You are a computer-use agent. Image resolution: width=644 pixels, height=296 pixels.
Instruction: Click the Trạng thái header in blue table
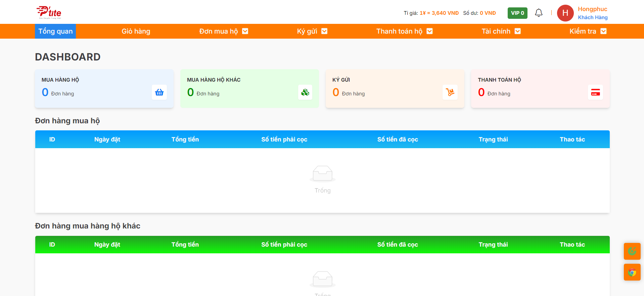point(493,139)
